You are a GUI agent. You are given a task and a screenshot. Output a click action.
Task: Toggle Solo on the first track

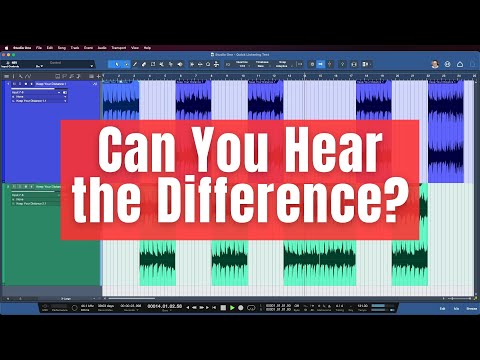20,84
